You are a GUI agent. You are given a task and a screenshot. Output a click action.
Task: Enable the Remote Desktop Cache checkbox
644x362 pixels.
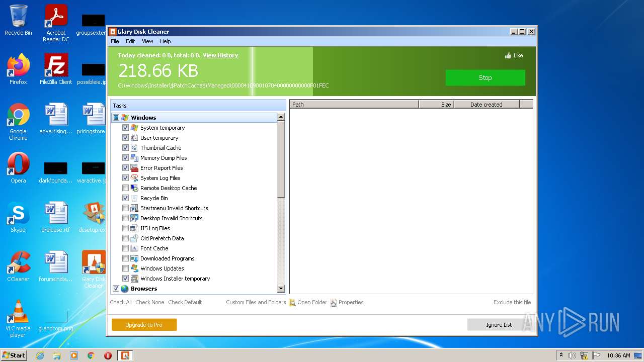point(126,188)
